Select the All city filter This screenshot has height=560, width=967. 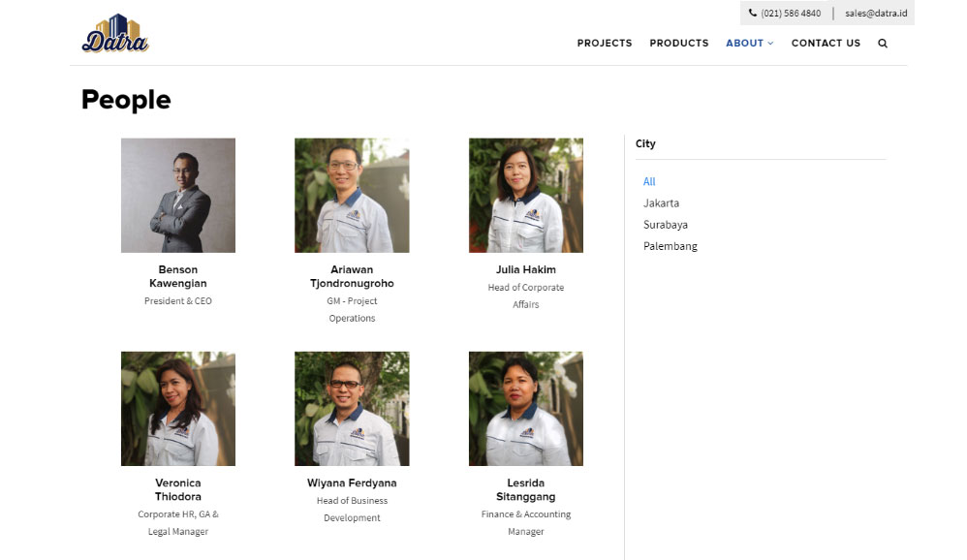point(649,181)
